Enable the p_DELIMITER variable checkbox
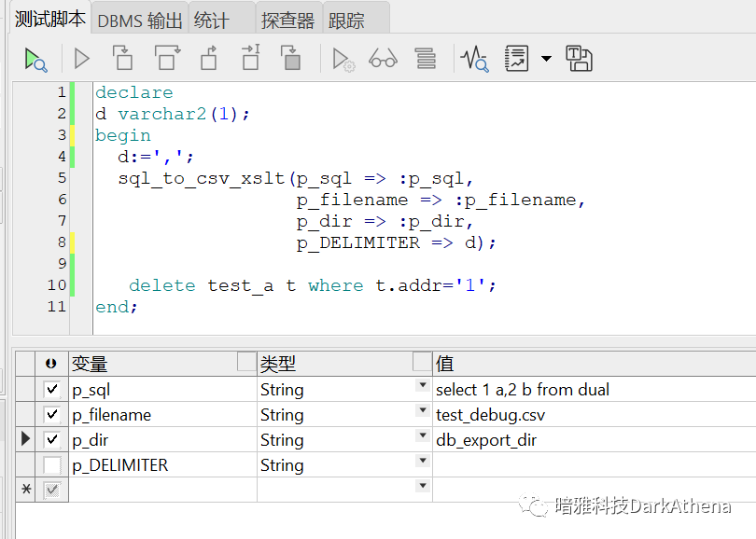Image resolution: width=756 pixels, height=539 pixels. tap(52, 465)
